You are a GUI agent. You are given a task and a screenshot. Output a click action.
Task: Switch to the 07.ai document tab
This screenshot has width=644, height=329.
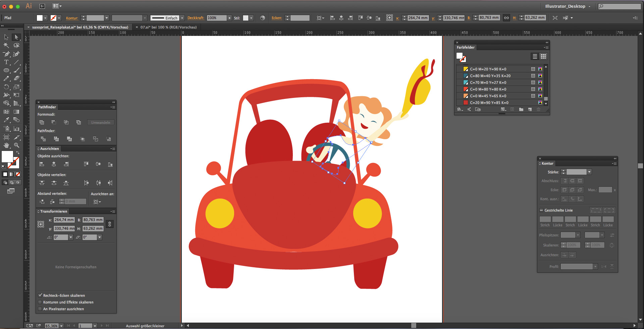168,27
